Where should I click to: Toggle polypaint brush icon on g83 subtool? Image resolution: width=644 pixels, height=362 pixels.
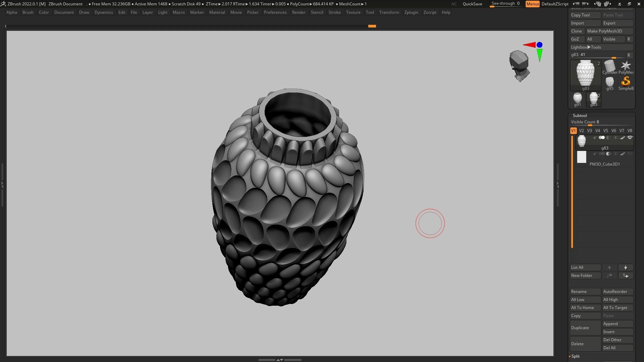click(623, 138)
